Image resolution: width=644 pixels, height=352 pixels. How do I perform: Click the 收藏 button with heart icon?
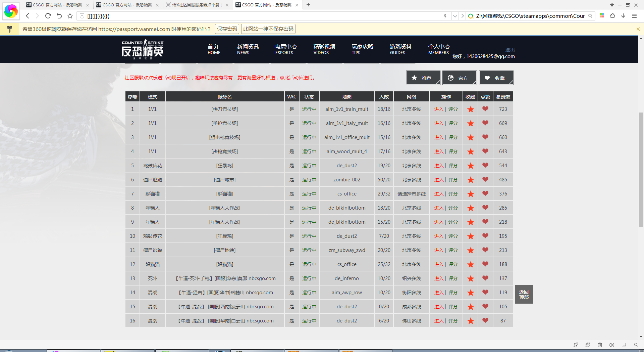(496, 78)
